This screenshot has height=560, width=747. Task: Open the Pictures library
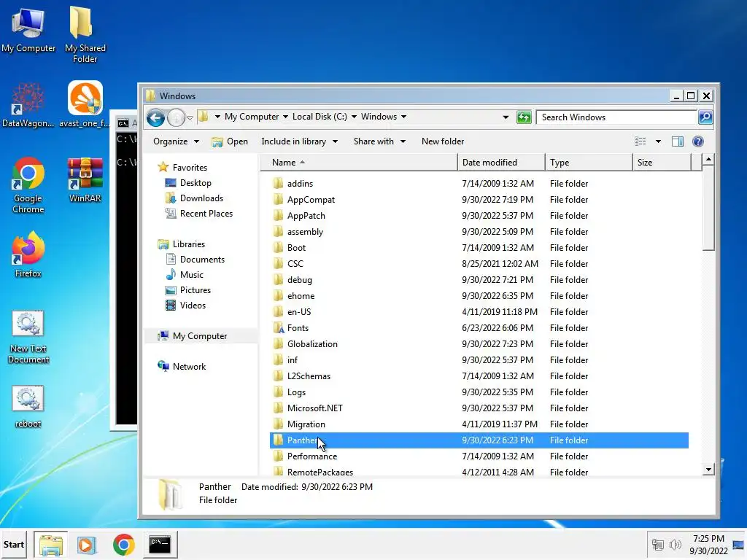click(187, 289)
